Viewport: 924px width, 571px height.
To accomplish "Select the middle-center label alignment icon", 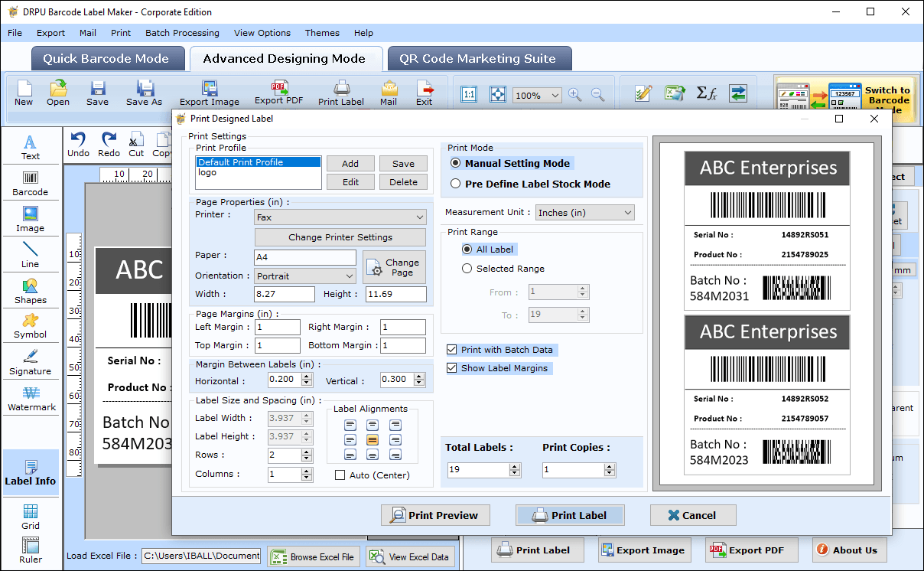I will tap(373, 440).
